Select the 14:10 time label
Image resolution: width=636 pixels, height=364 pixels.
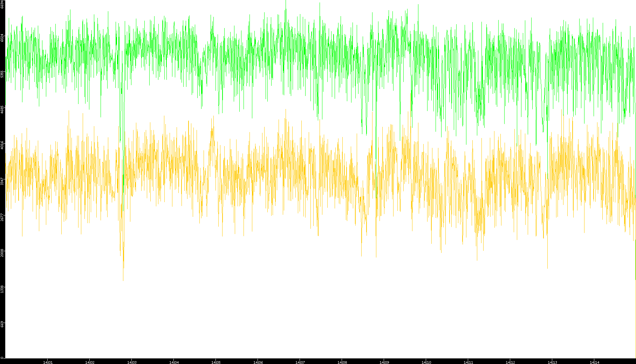(426, 362)
